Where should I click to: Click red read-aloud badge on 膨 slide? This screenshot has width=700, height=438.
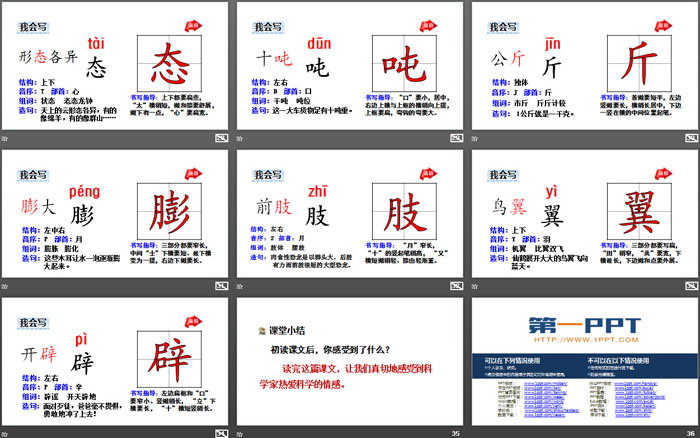193,174
